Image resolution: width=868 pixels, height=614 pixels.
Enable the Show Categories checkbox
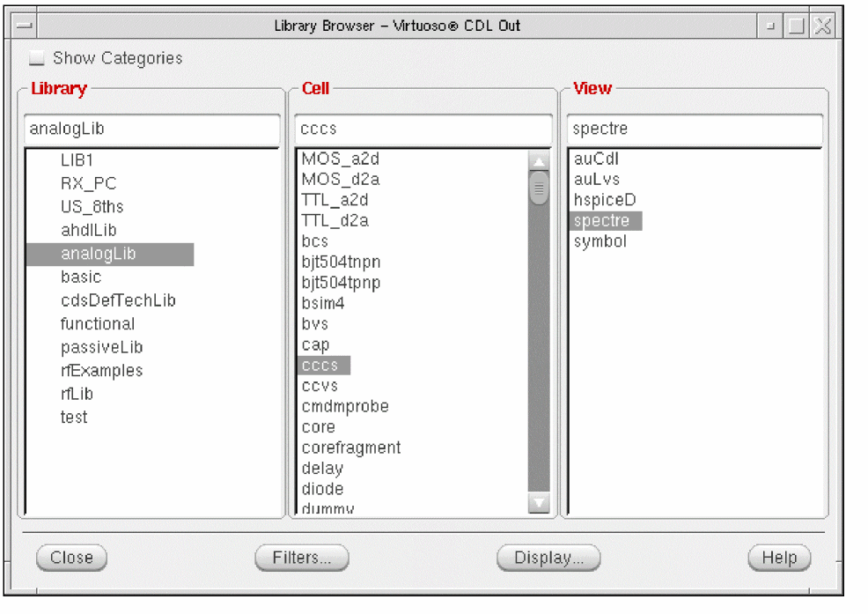37,57
